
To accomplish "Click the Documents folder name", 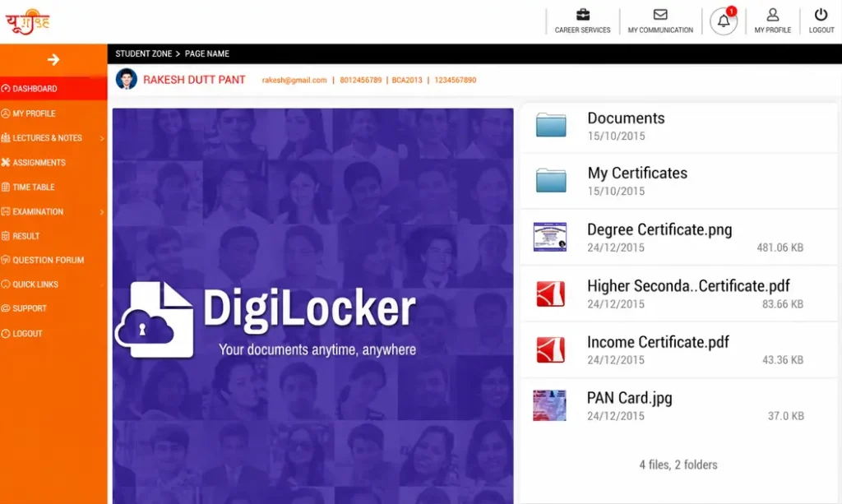I will click(626, 118).
